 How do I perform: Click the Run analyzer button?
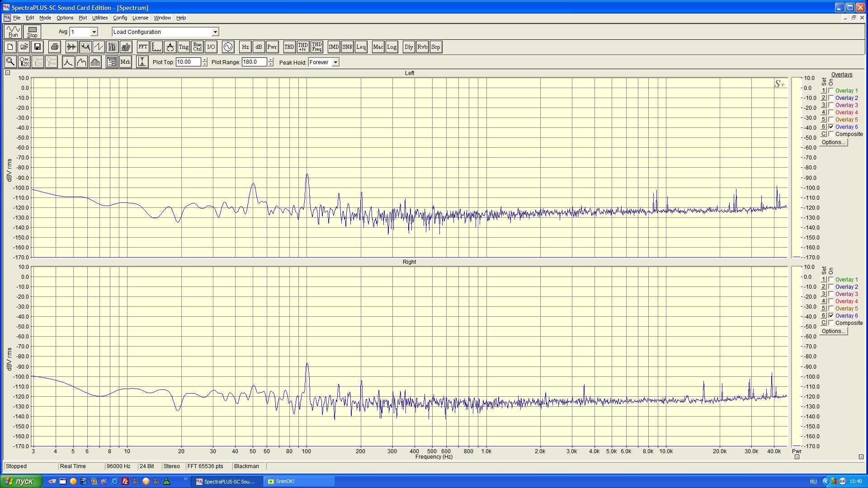click(x=13, y=32)
